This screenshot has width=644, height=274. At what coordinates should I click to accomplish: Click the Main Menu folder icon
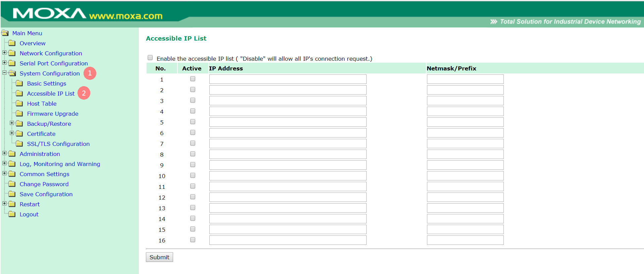[5, 33]
